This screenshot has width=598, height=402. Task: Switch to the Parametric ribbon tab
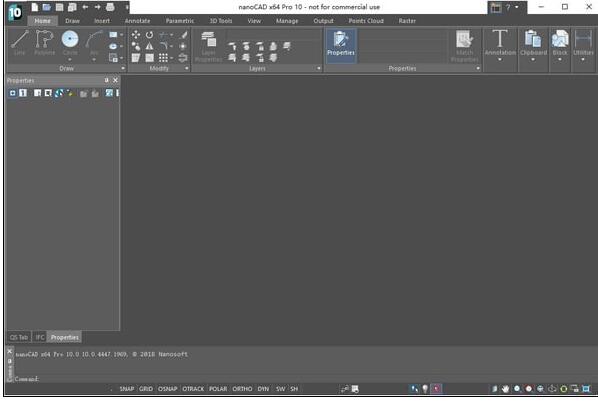[180, 21]
